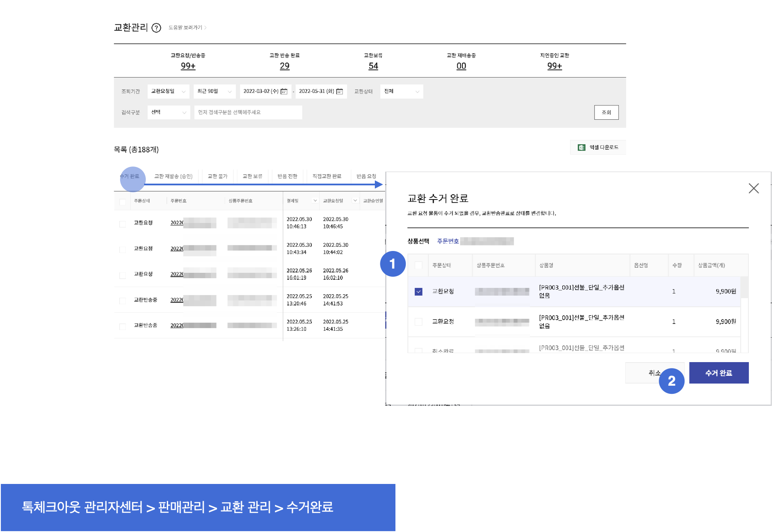Viewport: 772px width, 532px height.
Task: Sort by 결제일 column arrow
Action: click(315, 201)
